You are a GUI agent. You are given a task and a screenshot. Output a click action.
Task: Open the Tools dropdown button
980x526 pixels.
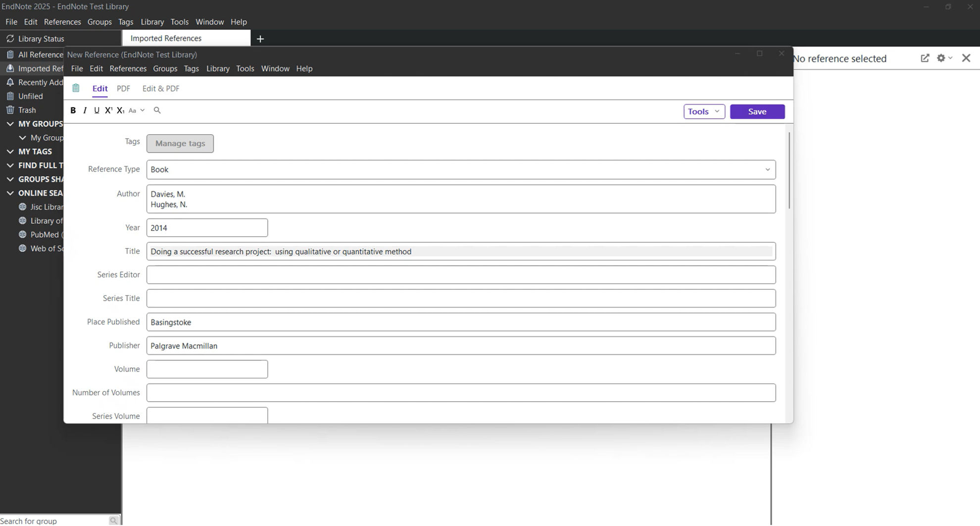pyautogui.click(x=704, y=111)
